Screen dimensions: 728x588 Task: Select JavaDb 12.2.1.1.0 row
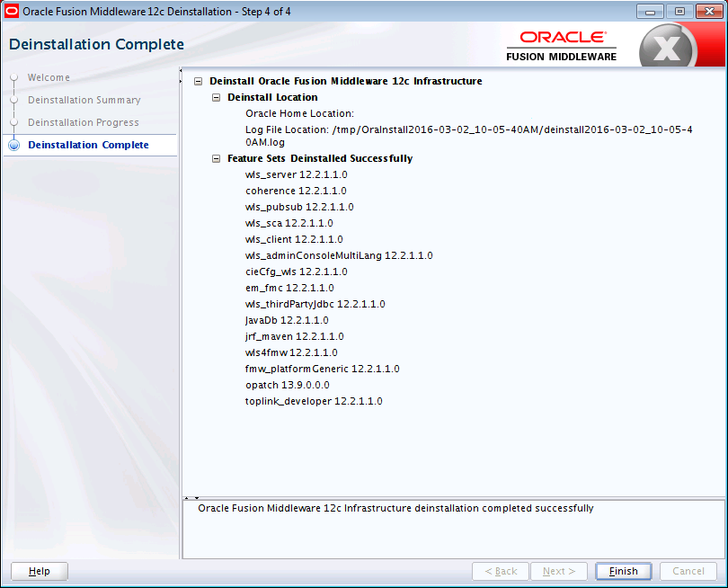[287, 320]
